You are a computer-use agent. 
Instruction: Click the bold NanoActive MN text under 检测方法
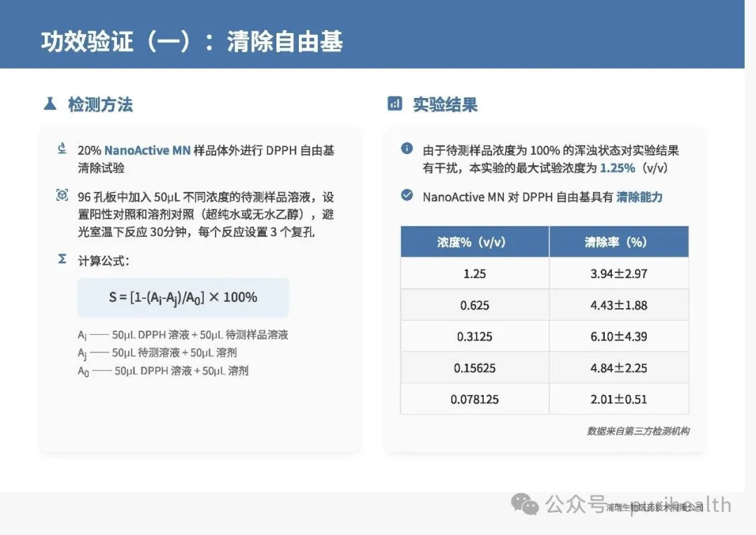click(x=147, y=151)
